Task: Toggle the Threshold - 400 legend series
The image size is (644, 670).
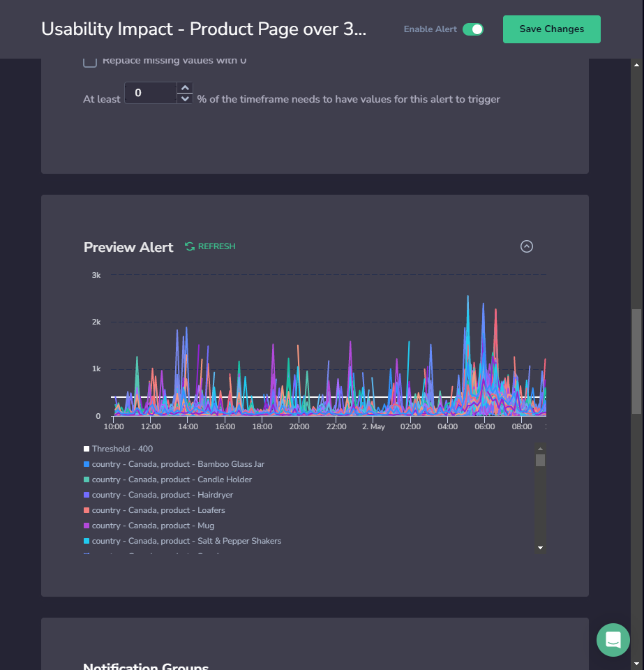Action: point(122,449)
